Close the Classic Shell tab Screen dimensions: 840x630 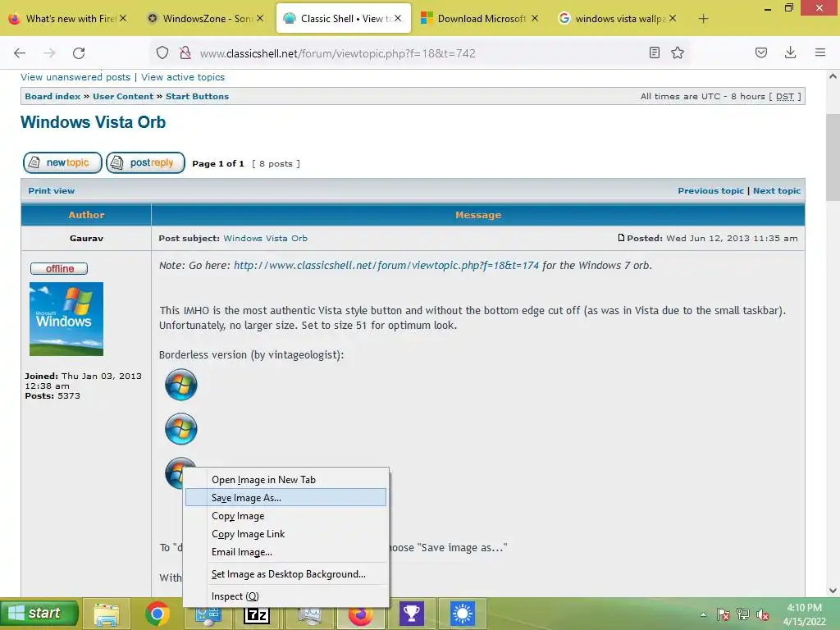coord(398,18)
